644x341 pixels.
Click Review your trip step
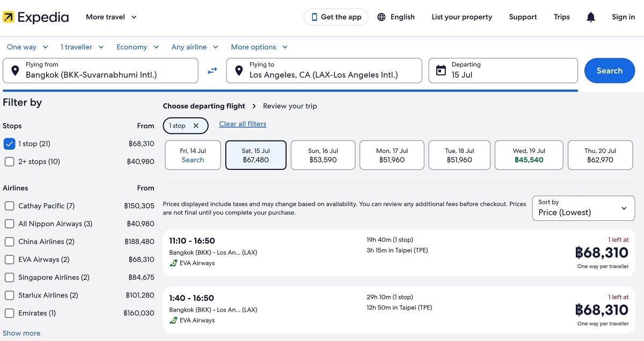point(290,106)
